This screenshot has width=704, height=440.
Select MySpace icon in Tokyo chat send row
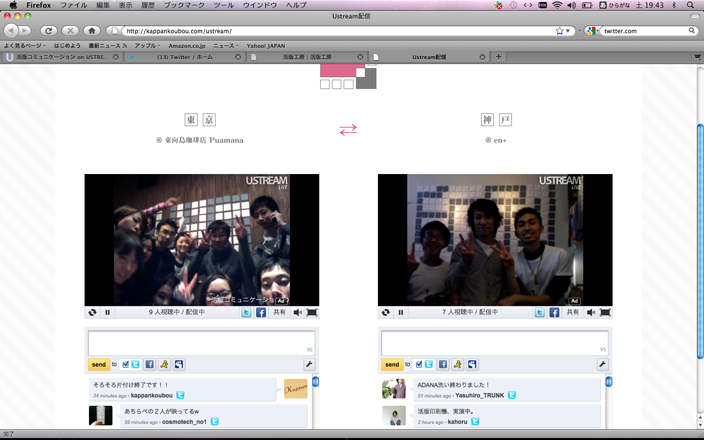point(178,365)
